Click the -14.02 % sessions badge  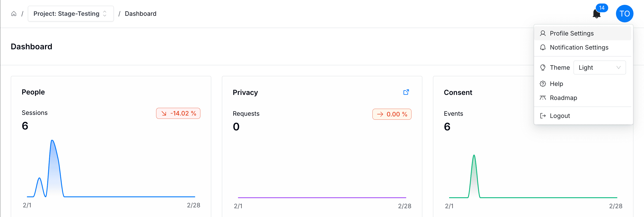pos(178,113)
